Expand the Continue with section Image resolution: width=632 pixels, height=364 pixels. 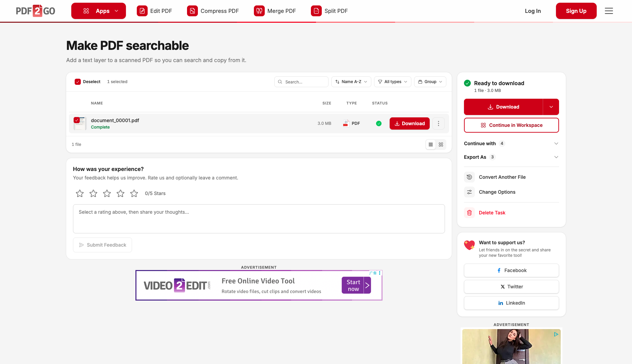[512, 143]
